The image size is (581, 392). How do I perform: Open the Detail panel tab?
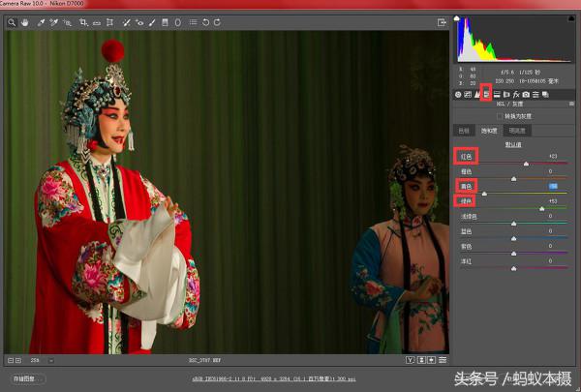pyautogui.click(x=477, y=95)
